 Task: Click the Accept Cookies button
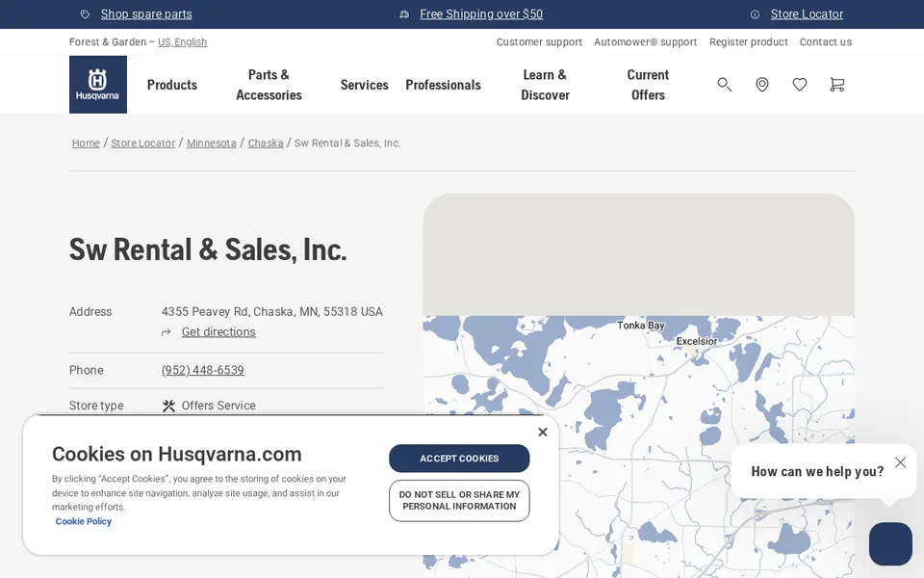click(x=459, y=459)
